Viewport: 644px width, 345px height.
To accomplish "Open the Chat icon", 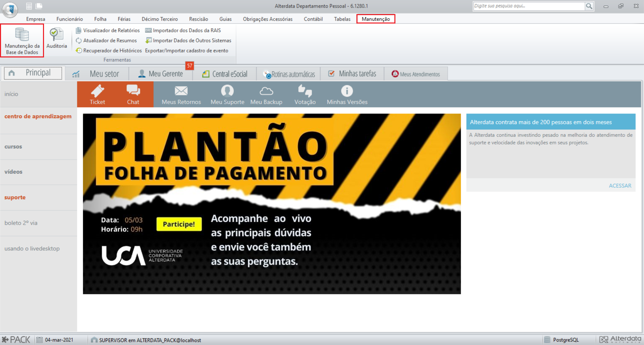I will (133, 95).
